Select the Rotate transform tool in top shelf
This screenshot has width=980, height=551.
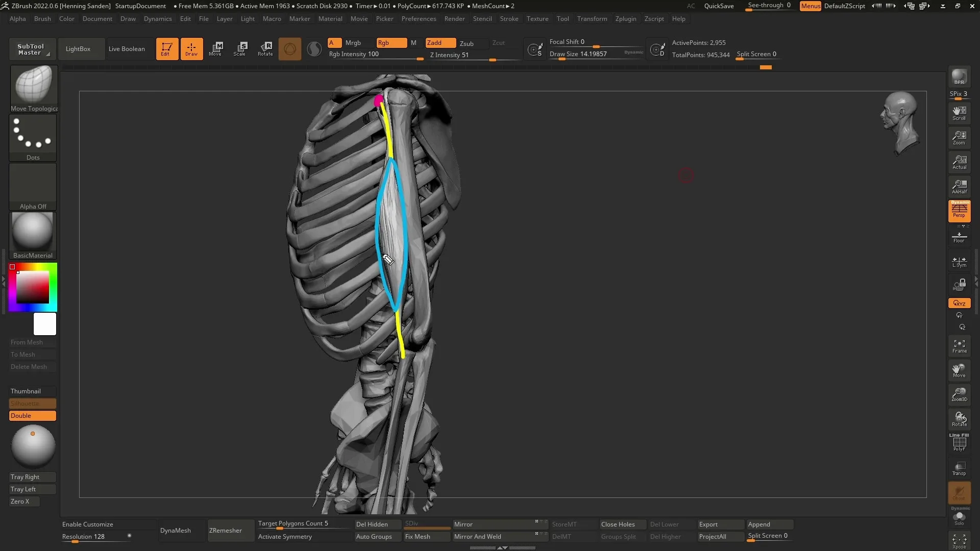(265, 49)
